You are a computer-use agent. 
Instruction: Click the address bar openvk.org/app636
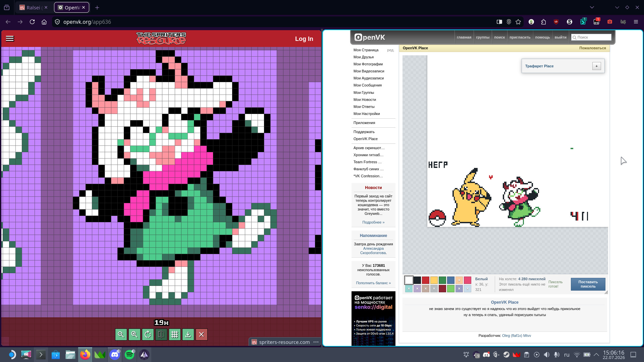pos(87,22)
